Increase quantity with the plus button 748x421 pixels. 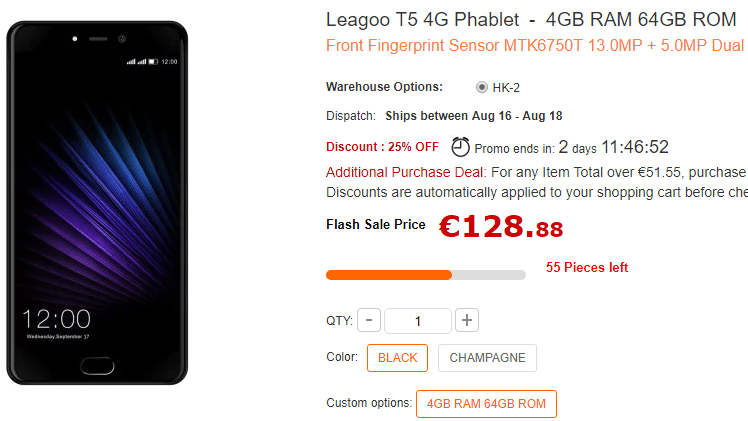pos(467,320)
